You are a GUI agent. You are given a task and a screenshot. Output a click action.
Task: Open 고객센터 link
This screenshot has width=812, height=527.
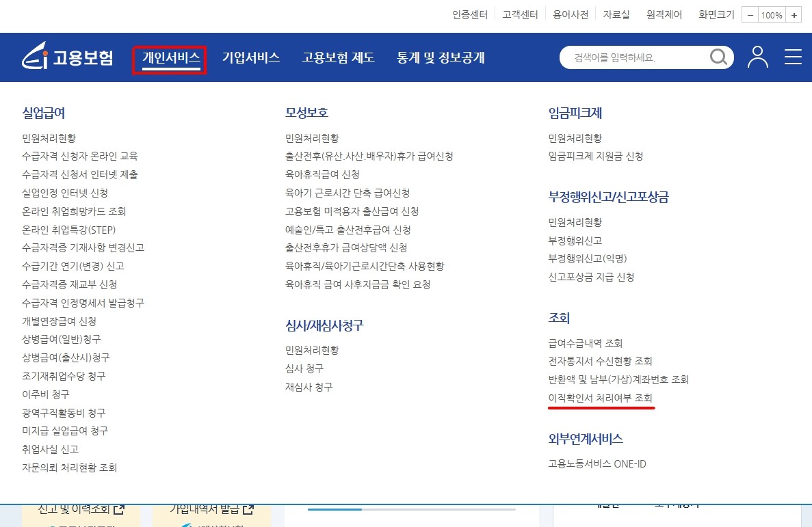point(520,15)
